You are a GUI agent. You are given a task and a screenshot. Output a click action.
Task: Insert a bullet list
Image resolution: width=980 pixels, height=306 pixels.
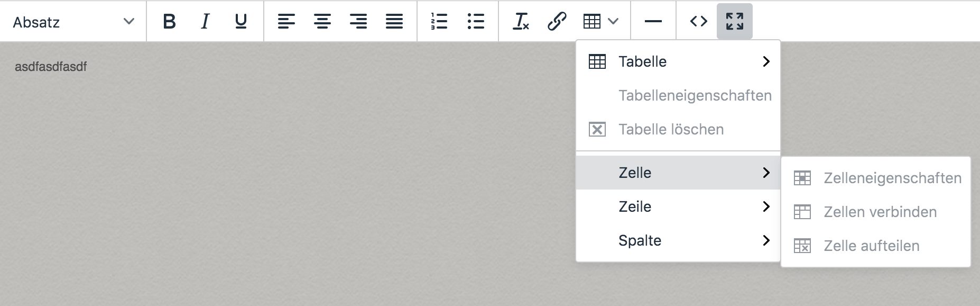475,22
